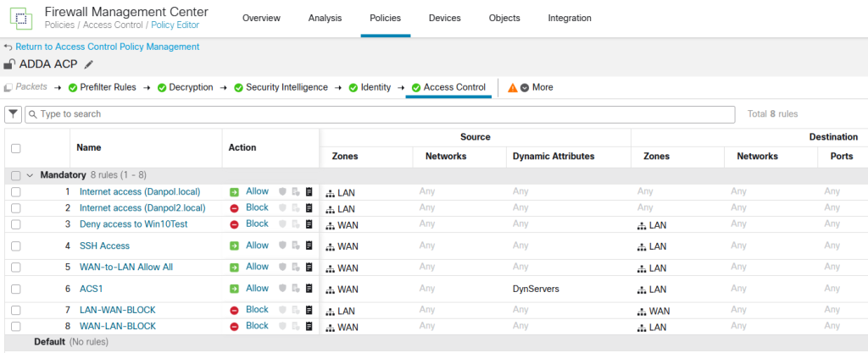
Task: Open the ACS1 rule link
Action: click(92, 289)
